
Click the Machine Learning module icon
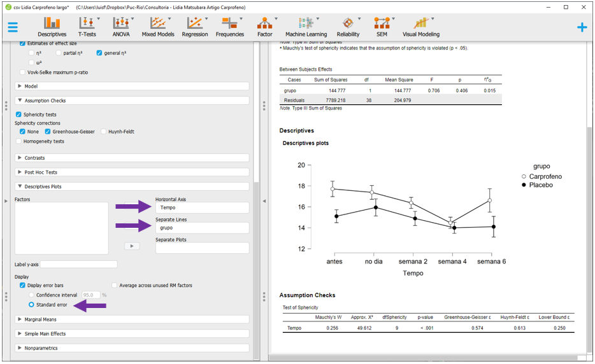(x=306, y=26)
